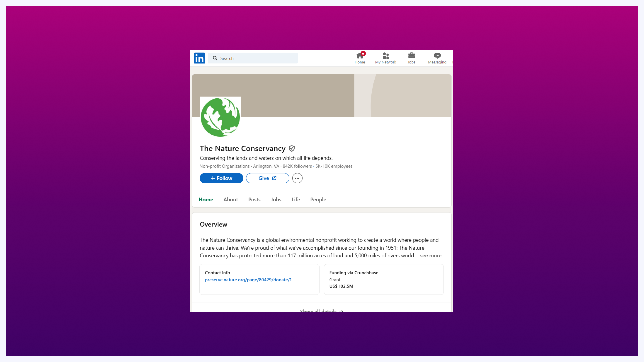This screenshot has width=644, height=362.
Task: Select the Home tab on the page
Action: [x=206, y=199]
